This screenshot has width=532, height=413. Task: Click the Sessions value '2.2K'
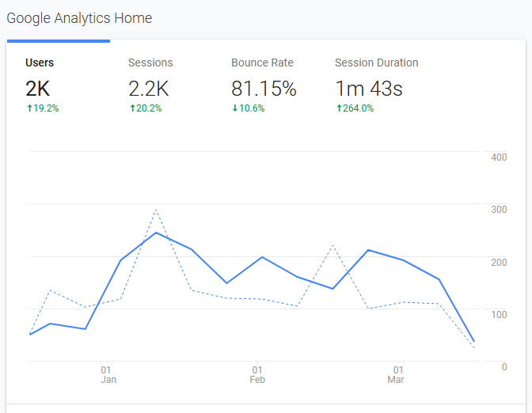[148, 89]
